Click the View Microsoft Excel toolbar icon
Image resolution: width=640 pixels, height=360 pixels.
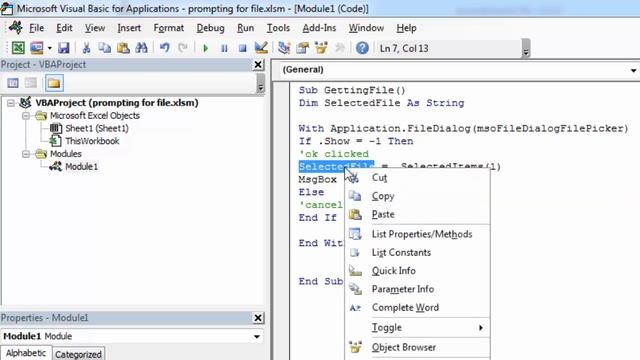click(18, 48)
